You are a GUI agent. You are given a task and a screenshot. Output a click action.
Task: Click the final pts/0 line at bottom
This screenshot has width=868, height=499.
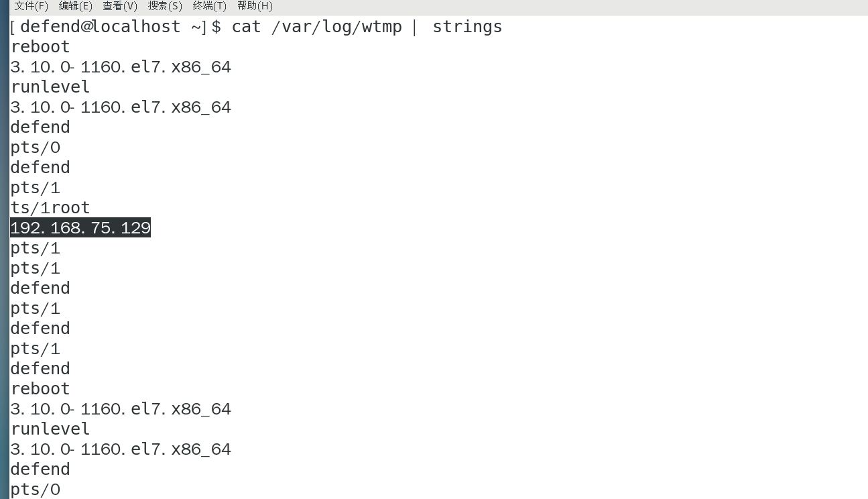tap(36, 490)
